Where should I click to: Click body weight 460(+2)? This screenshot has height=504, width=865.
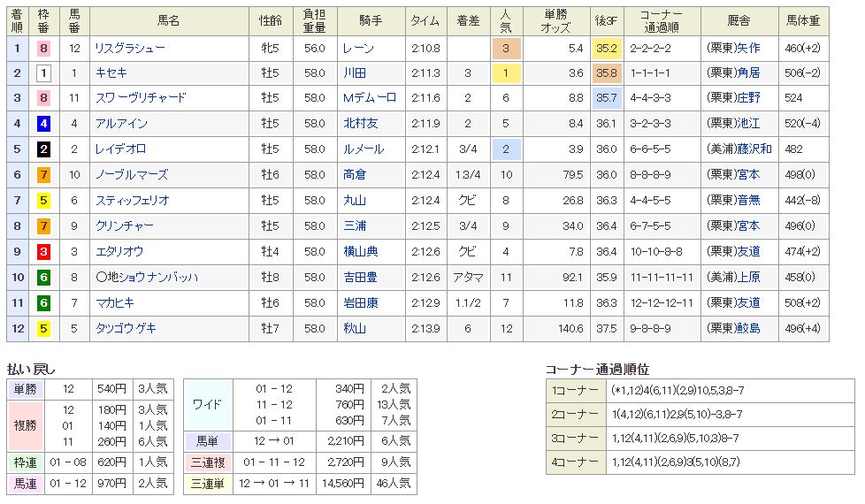(x=803, y=49)
